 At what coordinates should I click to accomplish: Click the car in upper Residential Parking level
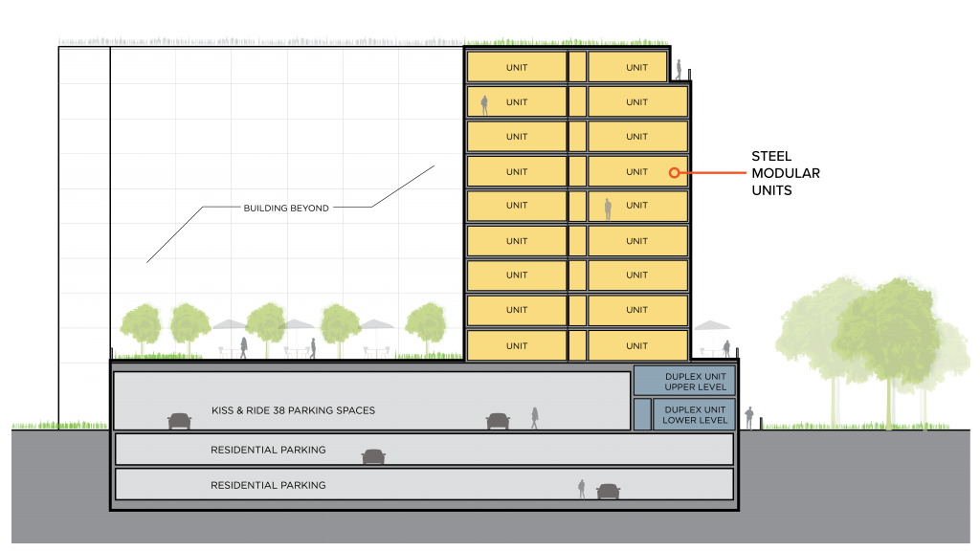373,456
